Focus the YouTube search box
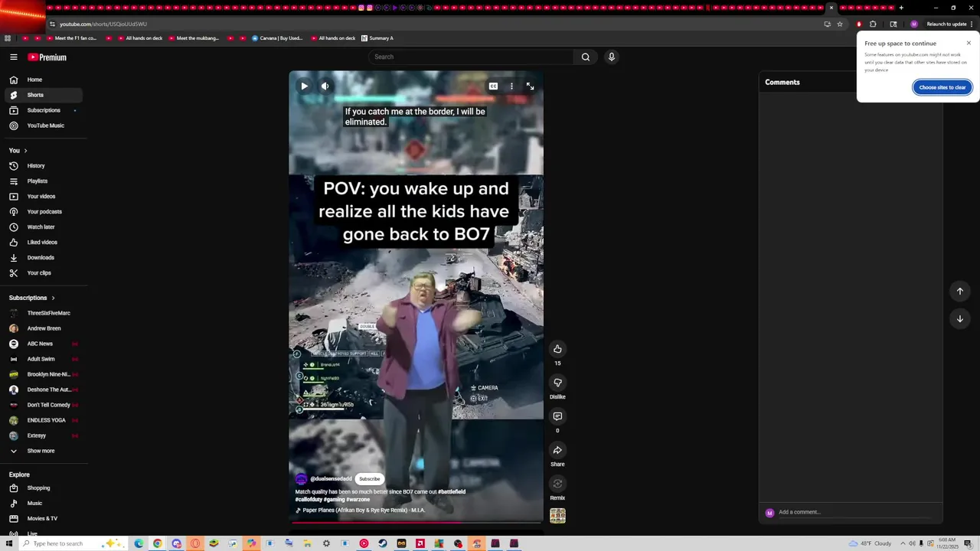Image resolution: width=980 pixels, height=551 pixels. (471, 57)
